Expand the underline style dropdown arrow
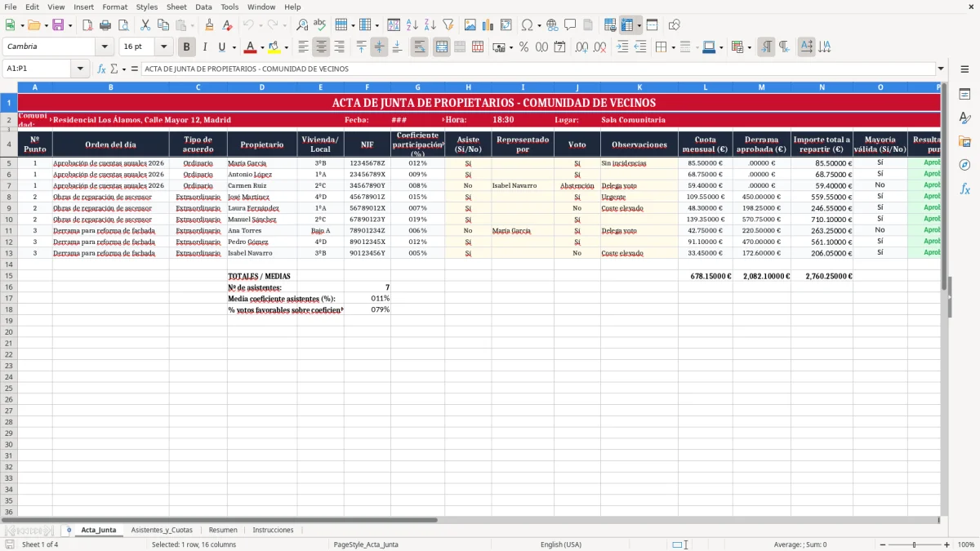The image size is (980, 551). [x=234, y=47]
